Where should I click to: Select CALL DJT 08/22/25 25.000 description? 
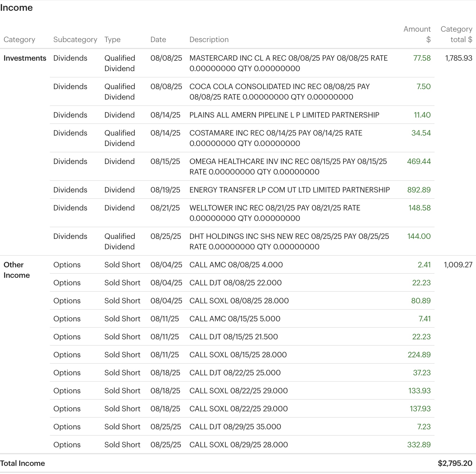[235, 373]
